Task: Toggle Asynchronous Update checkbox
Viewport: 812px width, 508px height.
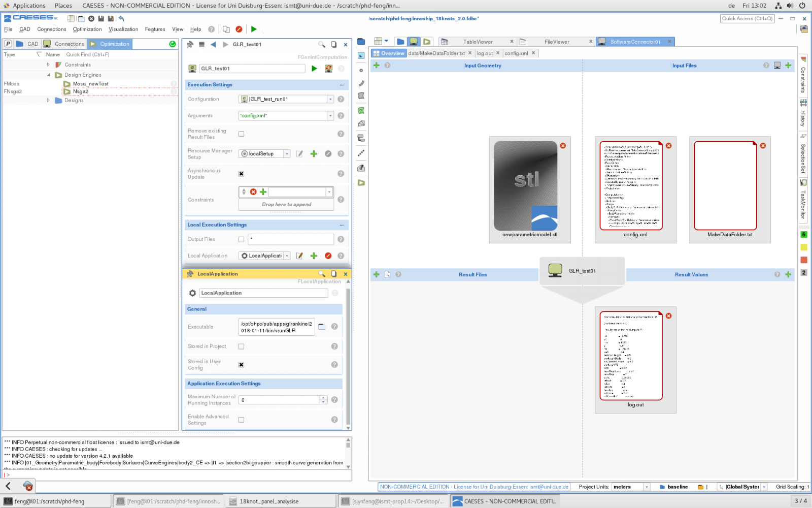Action: point(242,174)
